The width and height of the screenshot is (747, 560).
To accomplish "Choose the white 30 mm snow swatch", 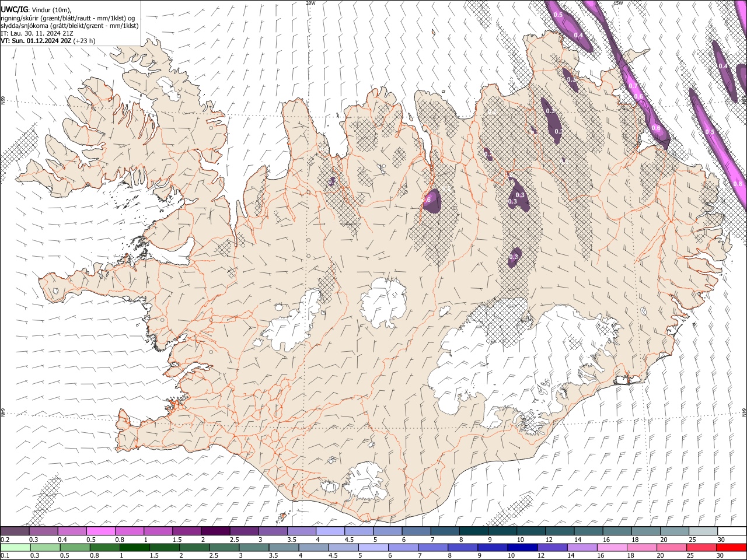I will [731, 531].
